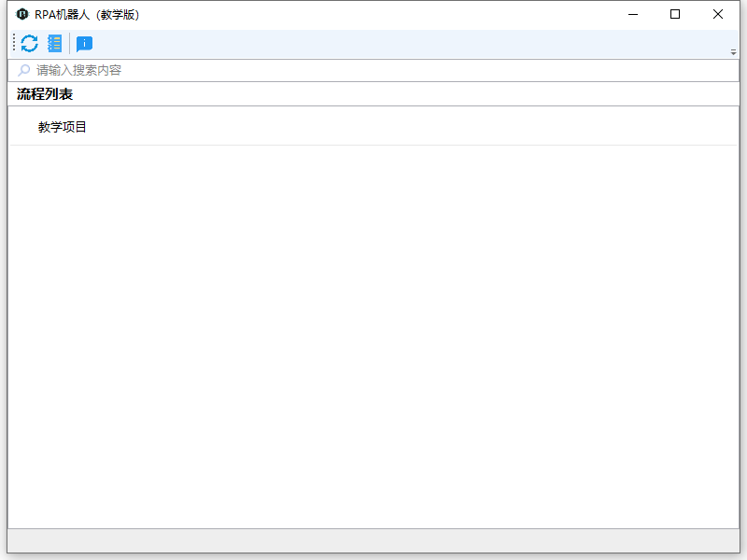Viewport: 747px width, 560px height.
Task: Click the refresh process list icon
Action: click(x=30, y=43)
